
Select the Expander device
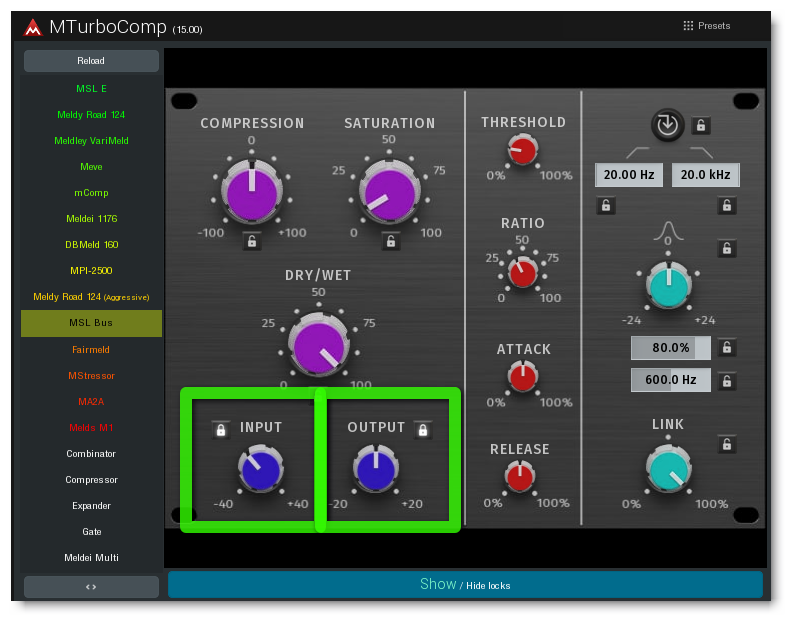click(x=91, y=505)
